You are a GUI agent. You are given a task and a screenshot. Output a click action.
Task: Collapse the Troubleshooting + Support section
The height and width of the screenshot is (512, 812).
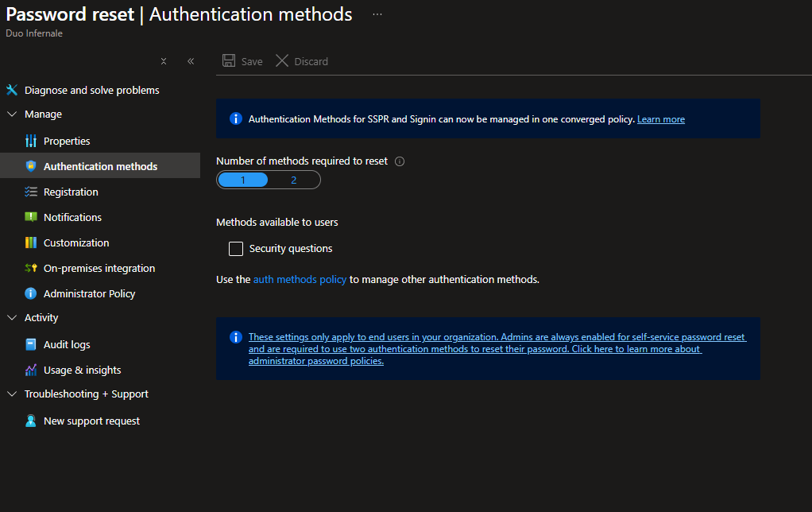(x=12, y=394)
